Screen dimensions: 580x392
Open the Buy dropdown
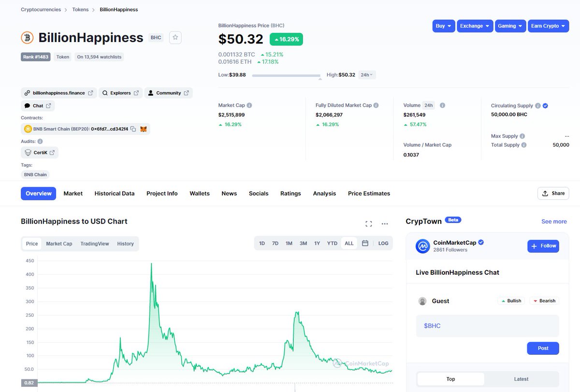coord(444,26)
